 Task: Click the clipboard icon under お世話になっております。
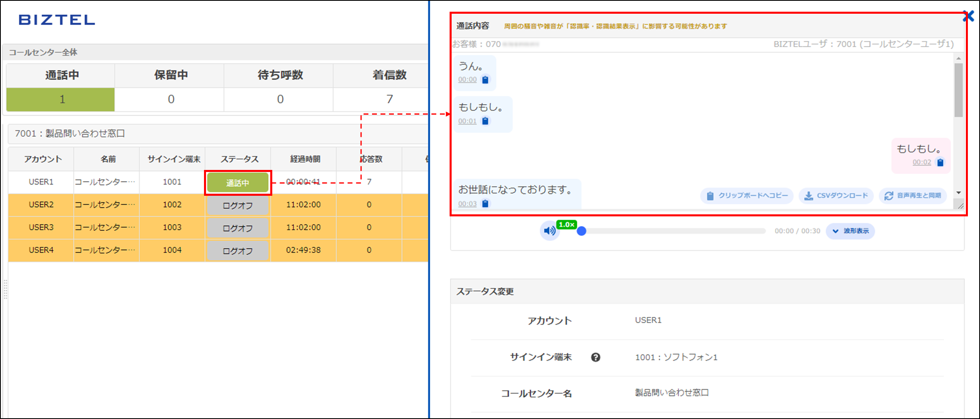(484, 204)
